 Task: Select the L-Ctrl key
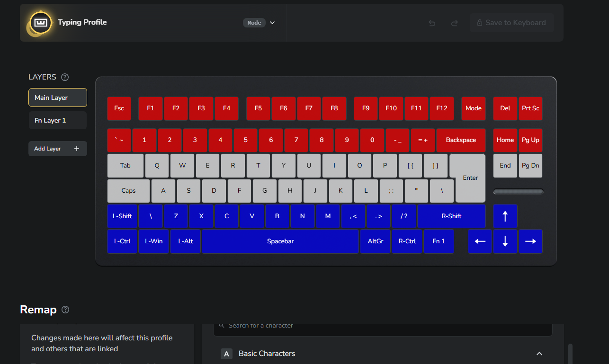point(122,241)
